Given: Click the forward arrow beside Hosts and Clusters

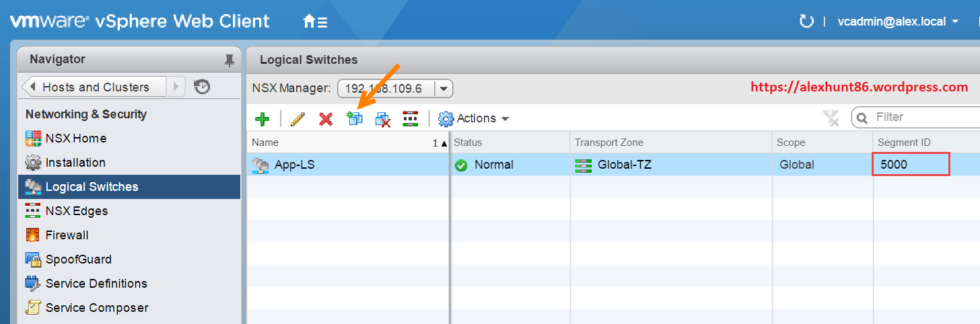Looking at the screenshot, I should coord(176,87).
